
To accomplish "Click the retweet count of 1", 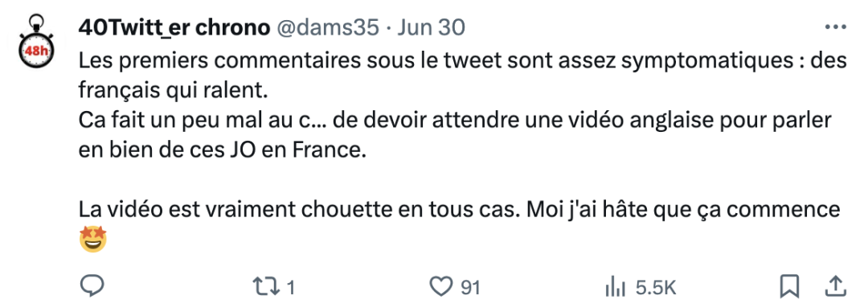I will coord(290,287).
